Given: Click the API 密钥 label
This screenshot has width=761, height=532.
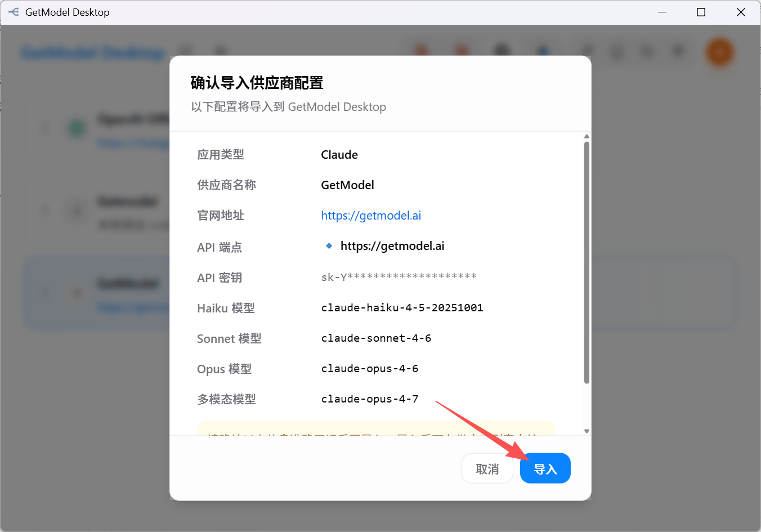Looking at the screenshot, I should click(x=220, y=278).
